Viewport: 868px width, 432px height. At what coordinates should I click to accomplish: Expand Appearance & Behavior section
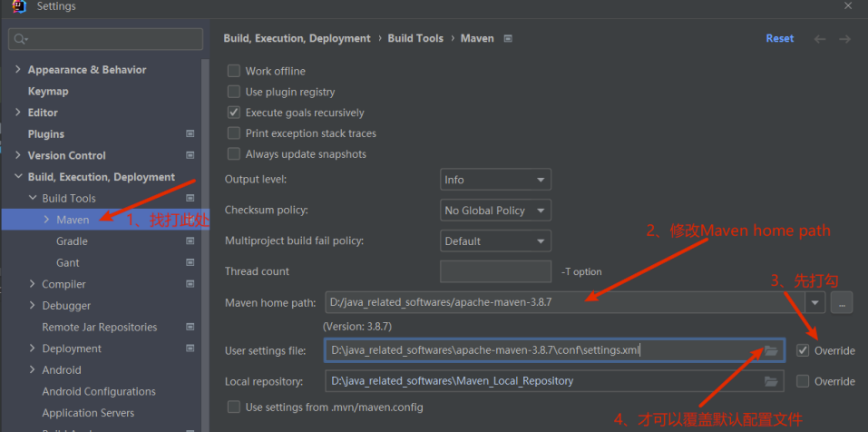(18, 69)
